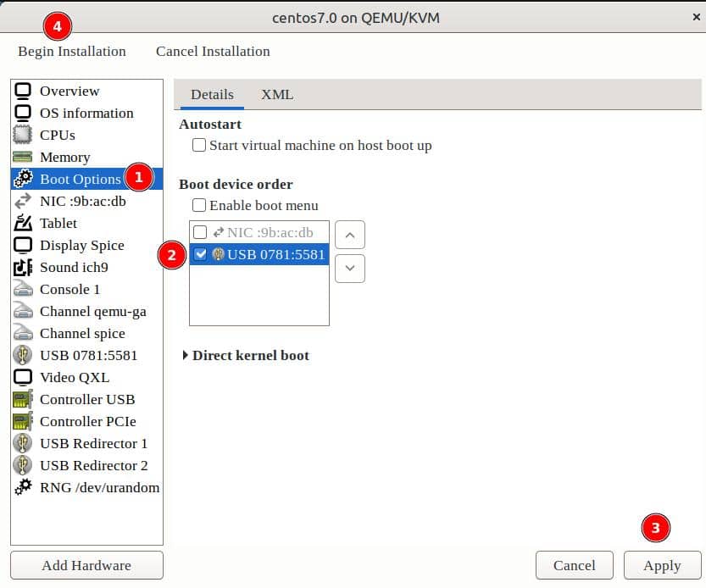Select Controller USB entry
The height and width of the screenshot is (588, 706).
(x=87, y=399)
